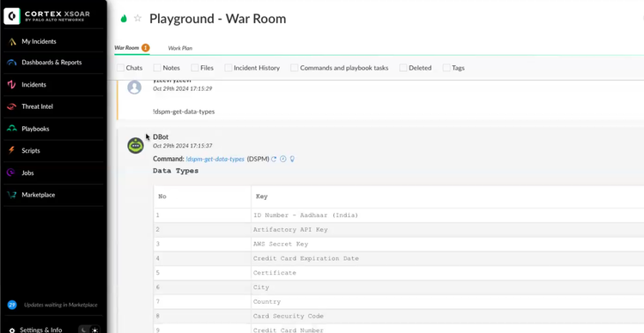Enable the Chats filter checkbox
The height and width of the screenshot is (333, 644).
pos(121,68)
